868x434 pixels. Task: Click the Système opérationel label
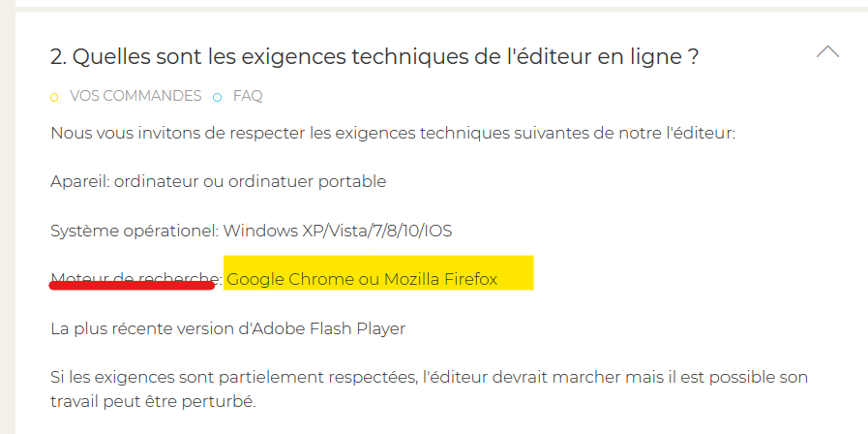(x=135, y=231)
